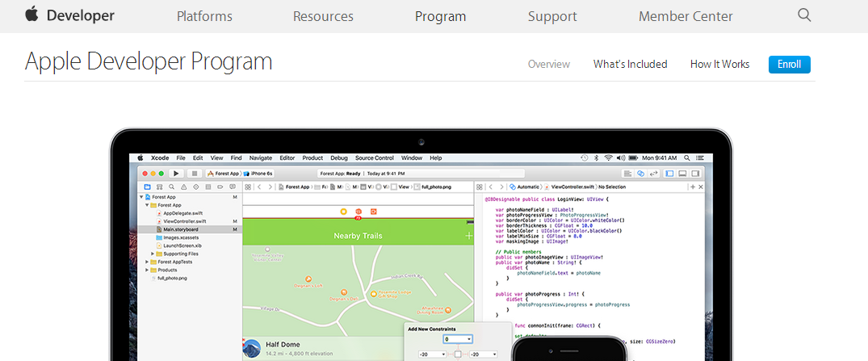The width and height of the screenshot is (868, 361).
Task: Open the Overview link
Action: point(548,65)
